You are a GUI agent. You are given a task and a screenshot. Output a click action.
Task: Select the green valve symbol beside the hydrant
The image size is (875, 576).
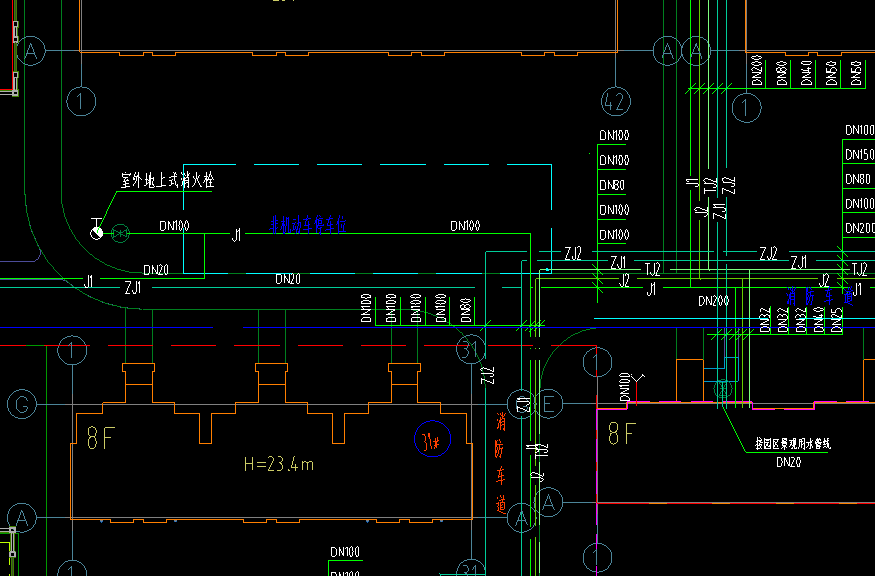[120, 233]
